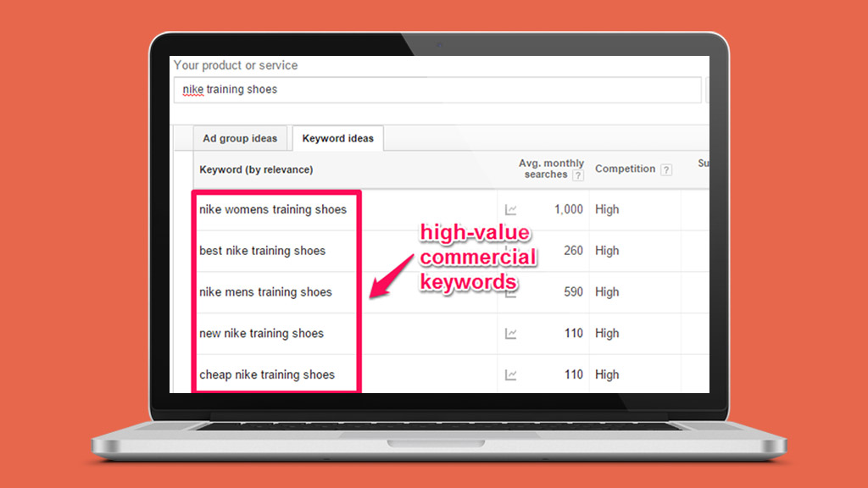Click High competition for best nike training shoes
This screenshot has width=868, height=488.
tap(607, 251)
